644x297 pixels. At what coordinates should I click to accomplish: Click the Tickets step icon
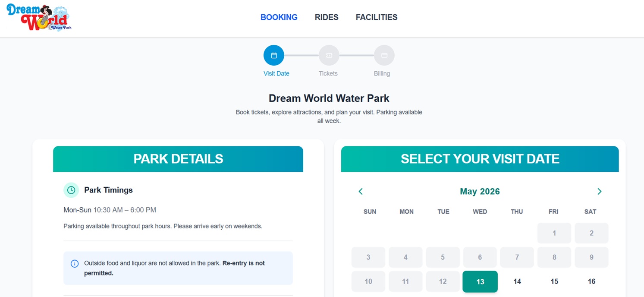click(329, 55)
